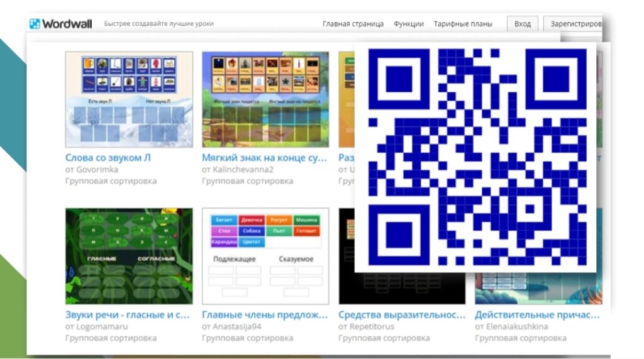644x359 pixels.
Task: Open the Звуки речи jungle thumbnail
Action: (x=129, y=257)
